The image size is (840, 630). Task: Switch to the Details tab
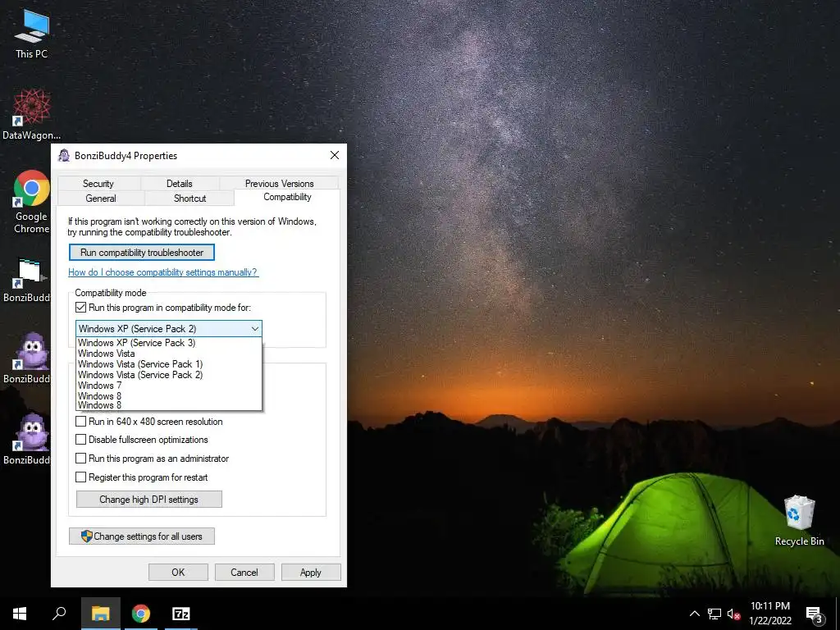[x=179, y=183]
